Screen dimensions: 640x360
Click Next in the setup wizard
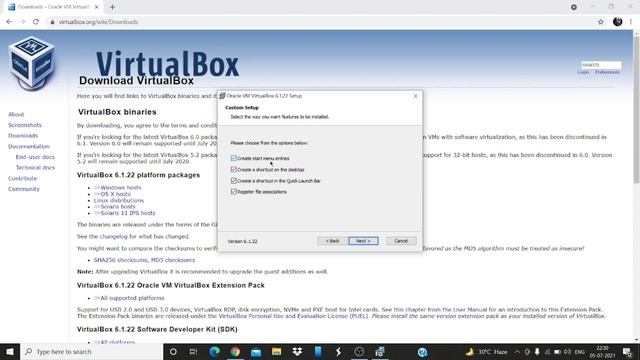363,241
